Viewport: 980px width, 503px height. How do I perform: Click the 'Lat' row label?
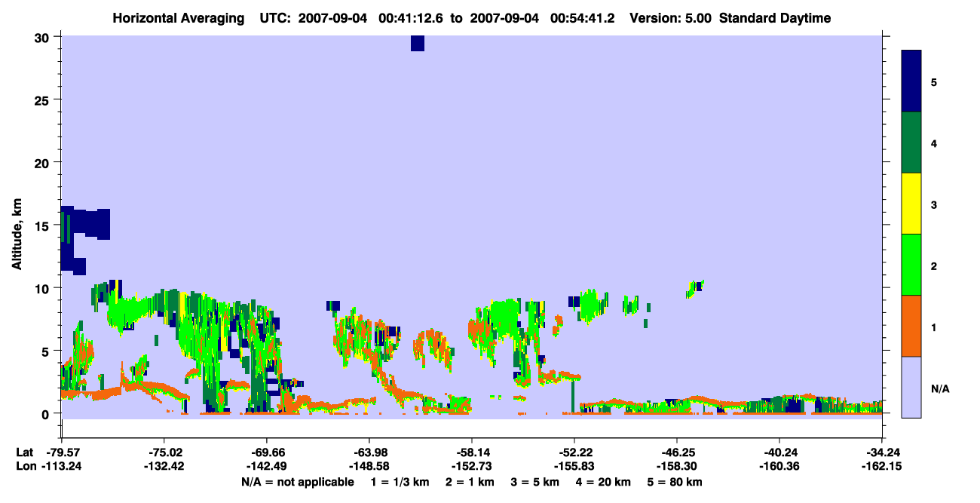tap(25, 452)
